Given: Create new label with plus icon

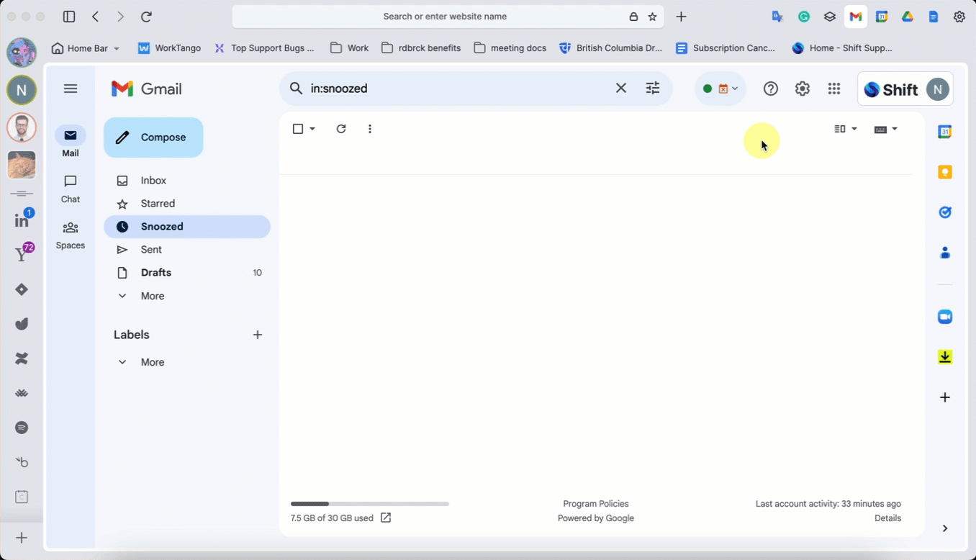Looking at the screenshot, I should click(258, 335).
